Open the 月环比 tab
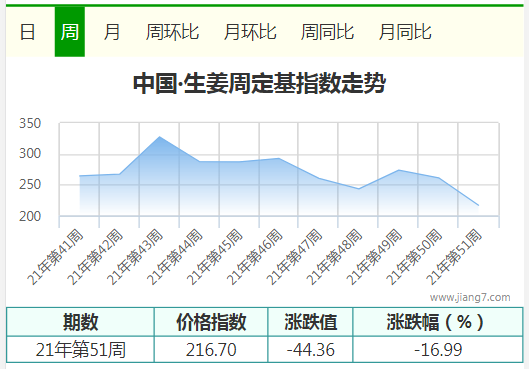The image size is (529, 369). [x=250, y=32]
